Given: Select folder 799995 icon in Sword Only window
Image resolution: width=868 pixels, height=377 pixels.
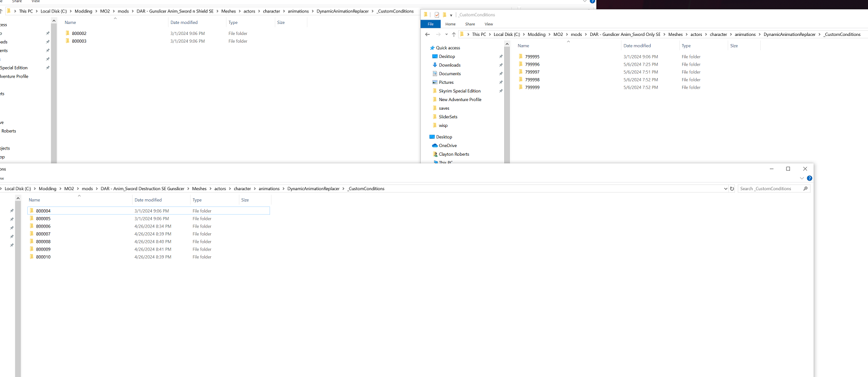Looking at the screenshot, I should tap(520, 57).
